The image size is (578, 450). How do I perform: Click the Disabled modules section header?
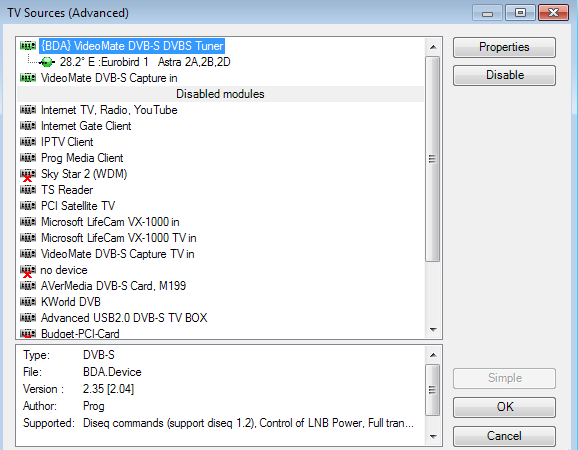[x=220, y=94]
